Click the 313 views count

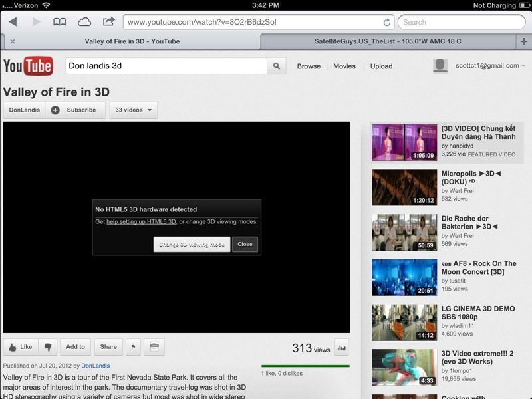311,348
